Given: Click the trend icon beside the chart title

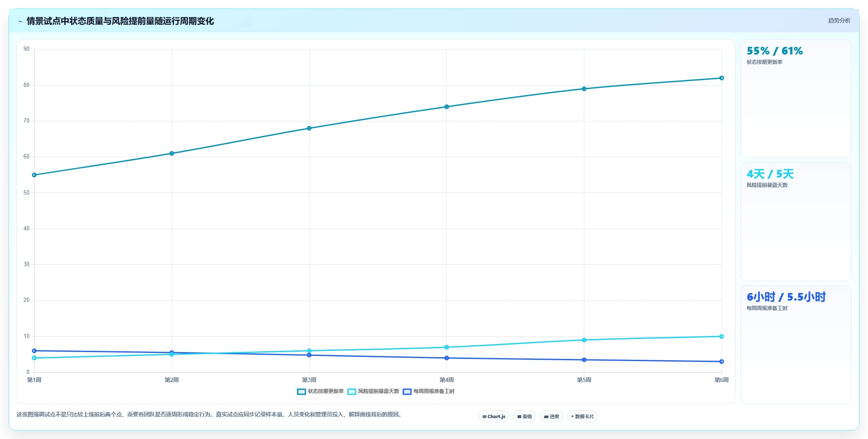Looking at the screenshot, I should (20, 21).
